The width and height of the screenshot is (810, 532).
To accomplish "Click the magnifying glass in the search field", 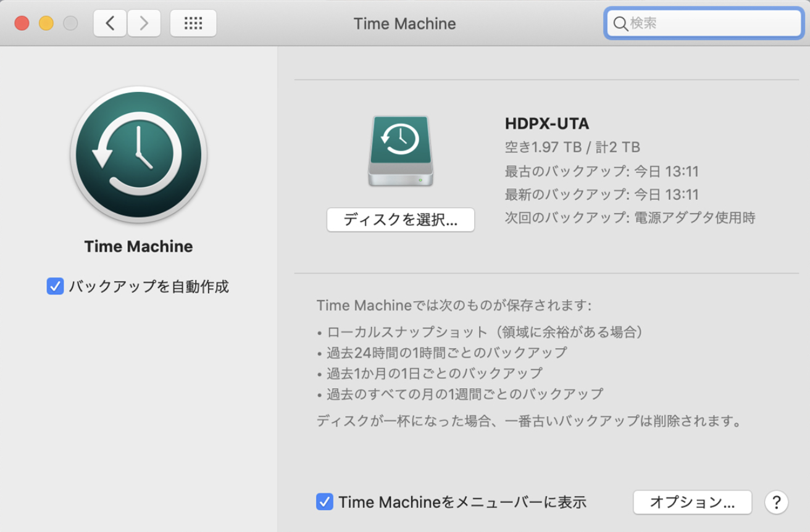I will [x=620, y=24].
